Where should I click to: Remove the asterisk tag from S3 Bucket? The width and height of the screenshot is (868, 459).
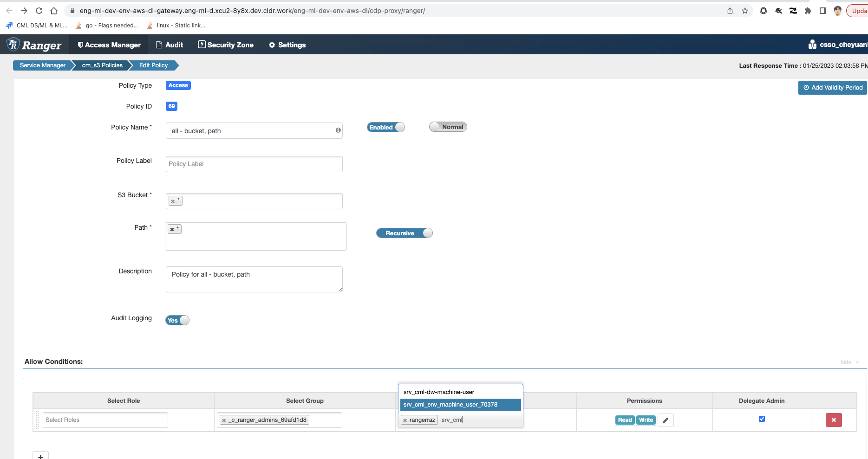[x=173, y=201]
